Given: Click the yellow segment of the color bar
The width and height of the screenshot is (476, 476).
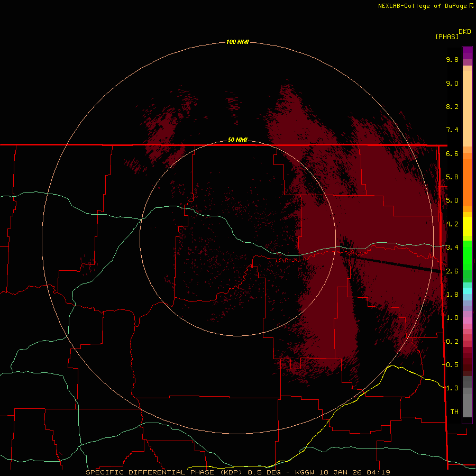Looking at the screenshot, I should (467, 226).
